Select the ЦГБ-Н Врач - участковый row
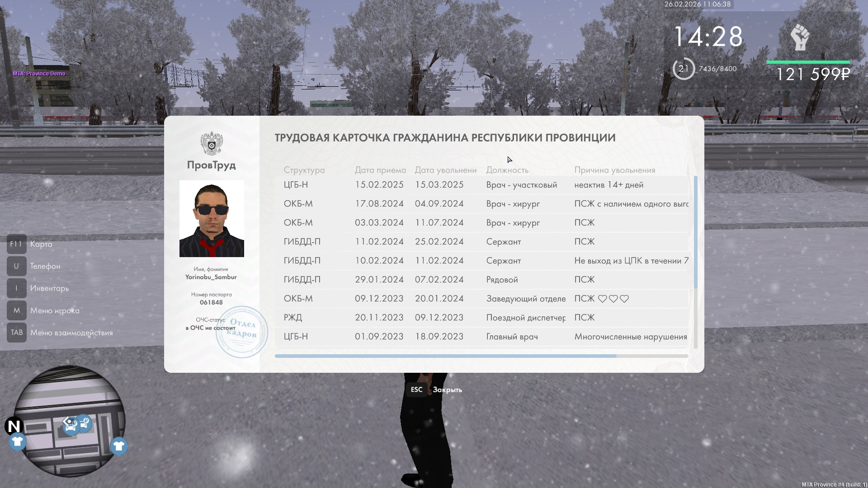This screenshot has width=868, height=488. 481,185
